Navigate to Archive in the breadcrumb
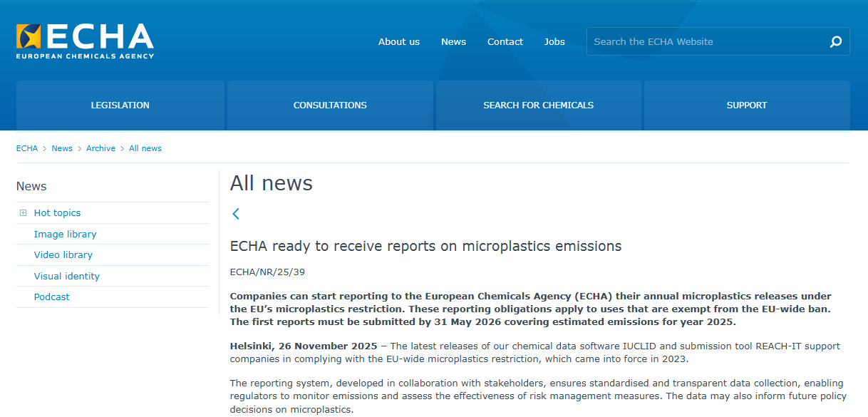This screenshot has height=417, width=868. pos(100,148)
